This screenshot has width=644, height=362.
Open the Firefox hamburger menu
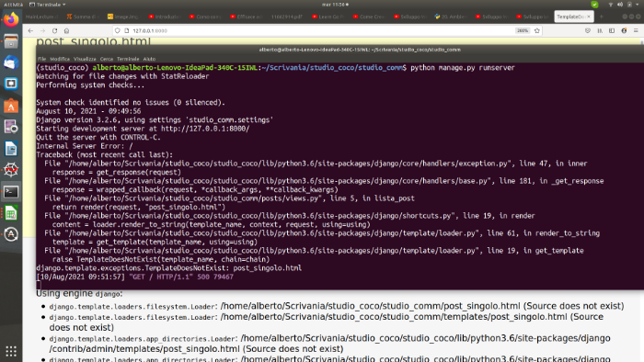[x=636, y=30]
